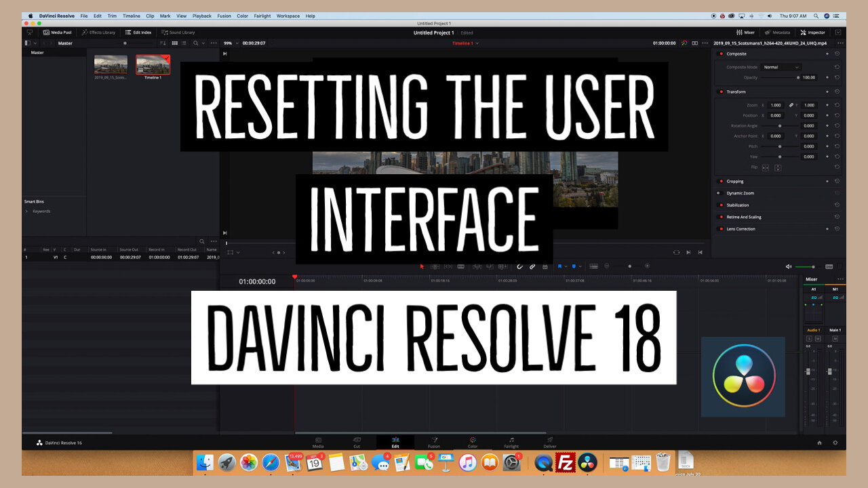
Task: Expand the Keywords smart bin
Action: tap(26, 211)
